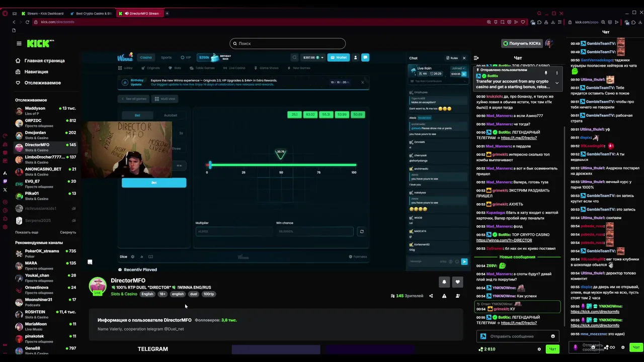Open winna.com DIRECTOR link in chat
This screenshot has height=362, width=644.
(504, 240)
